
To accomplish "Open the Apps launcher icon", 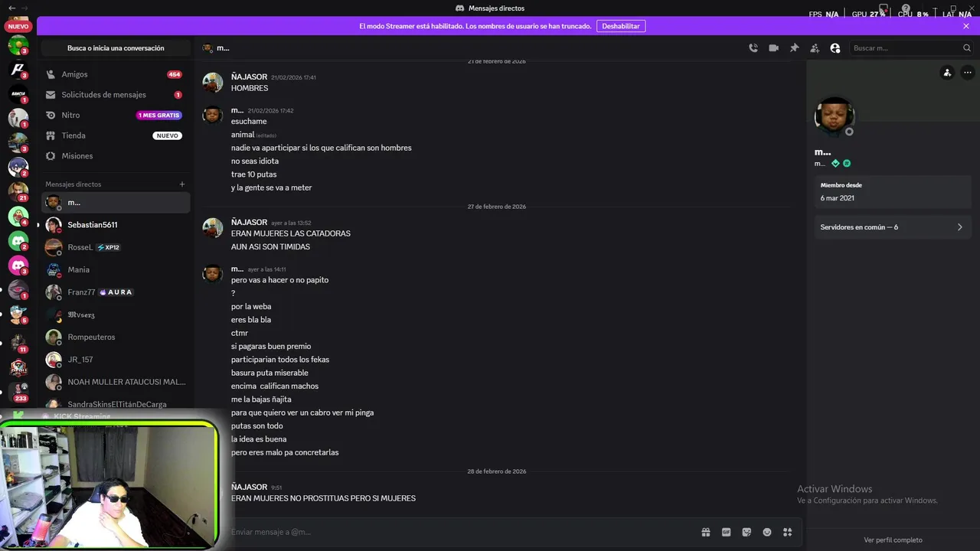I will (x=787, y=532).
